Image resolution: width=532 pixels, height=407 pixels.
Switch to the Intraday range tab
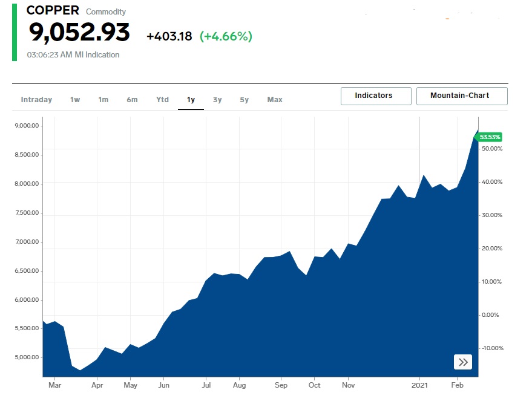(36, 100)
